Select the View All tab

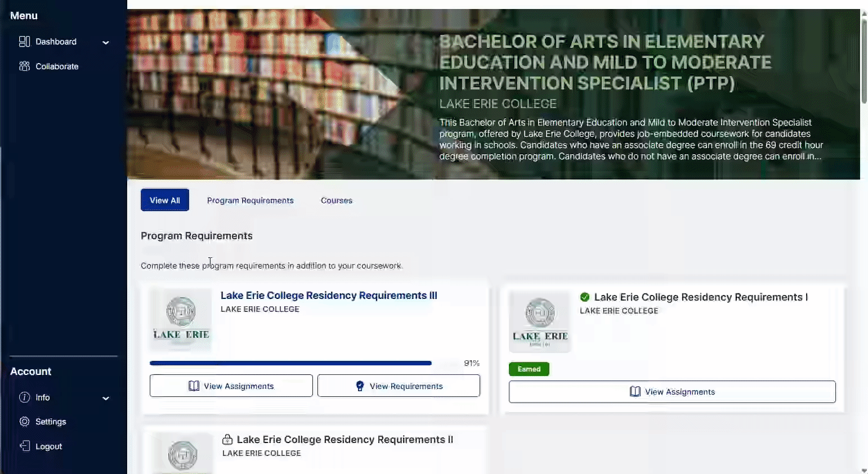(165, 200)
